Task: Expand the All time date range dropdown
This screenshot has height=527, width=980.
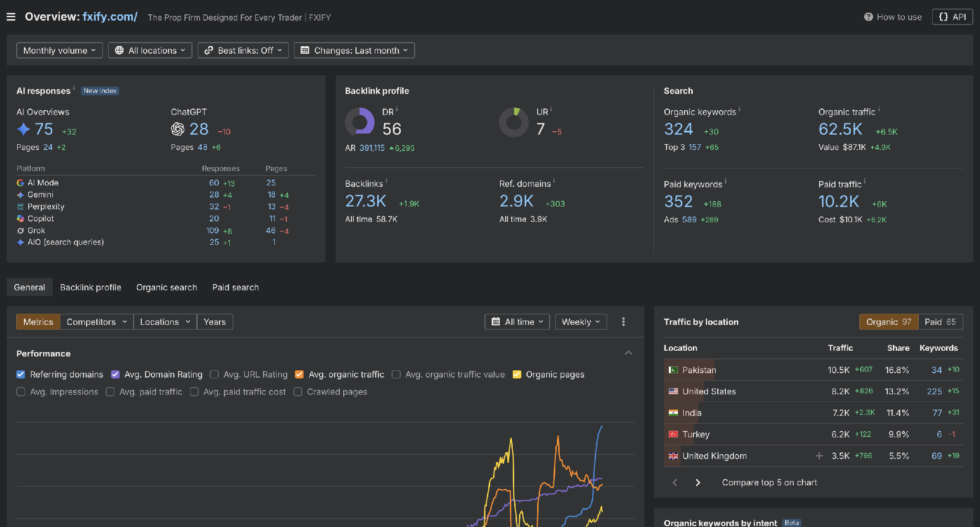Action: 517,322
